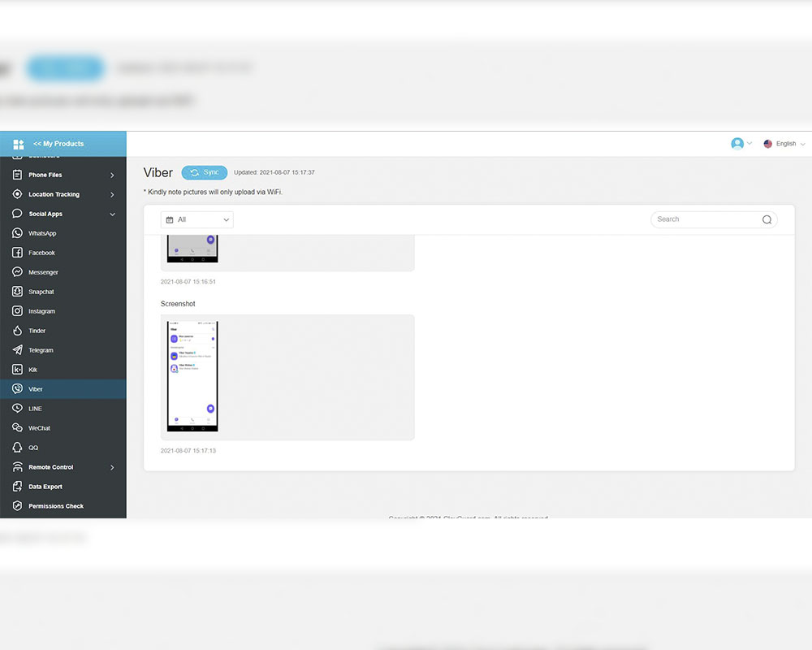Go back to My Products

click(58, 144)
